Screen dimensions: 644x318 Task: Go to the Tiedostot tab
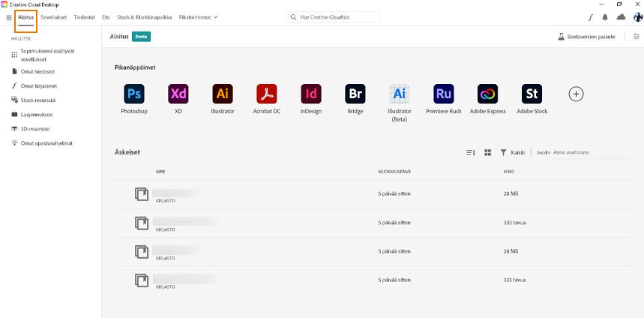85,17
